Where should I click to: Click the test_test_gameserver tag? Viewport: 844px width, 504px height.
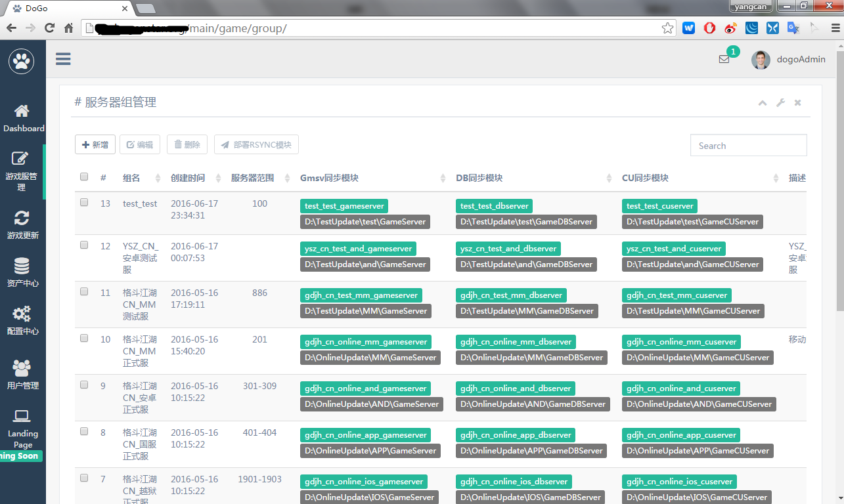(344, 206)
